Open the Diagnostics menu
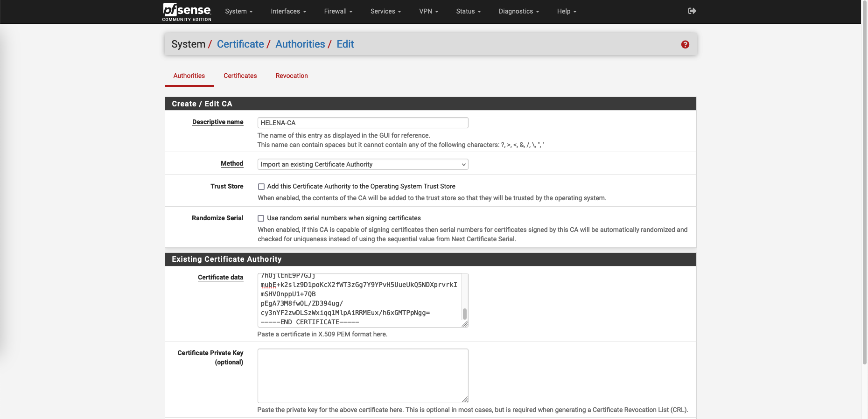 point(518,11)
